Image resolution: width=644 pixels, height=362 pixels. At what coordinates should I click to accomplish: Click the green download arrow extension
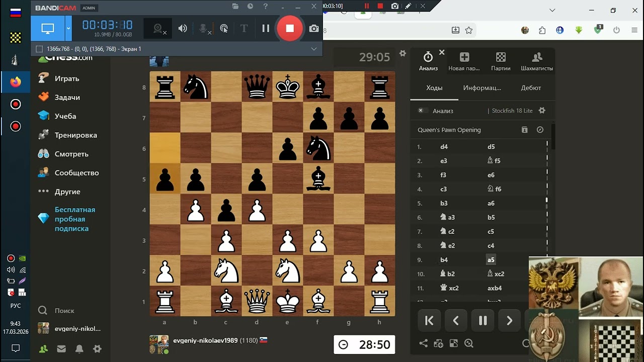(x=579, y=30)
